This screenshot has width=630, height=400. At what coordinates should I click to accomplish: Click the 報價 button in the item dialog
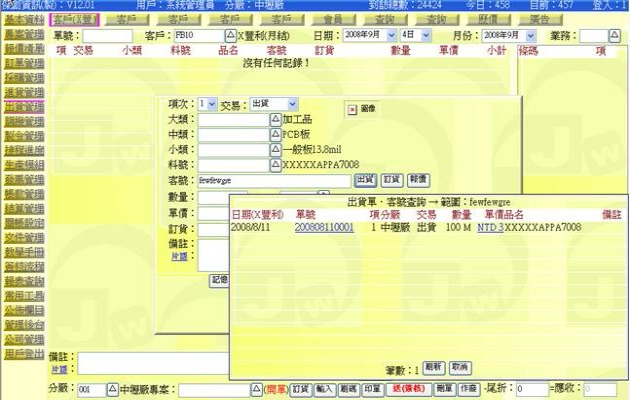(x=418, y=180)
